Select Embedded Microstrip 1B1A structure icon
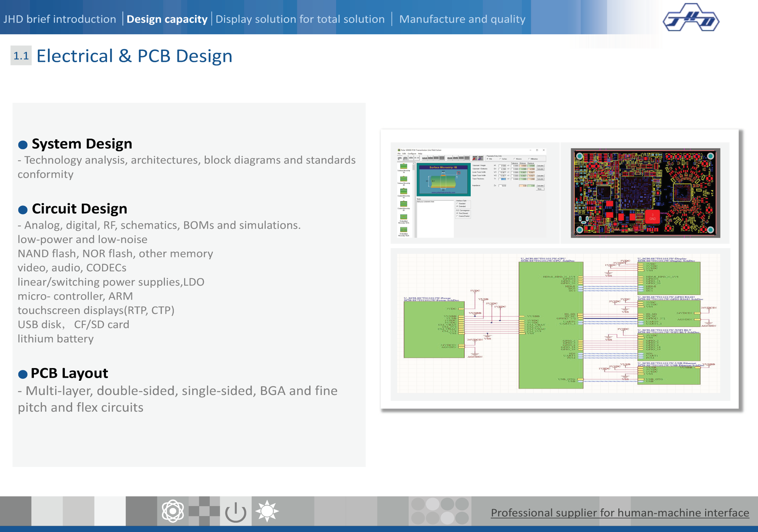The width and height of the screenshot is (758, 532). pyautogui.click(x=404, y=217)
